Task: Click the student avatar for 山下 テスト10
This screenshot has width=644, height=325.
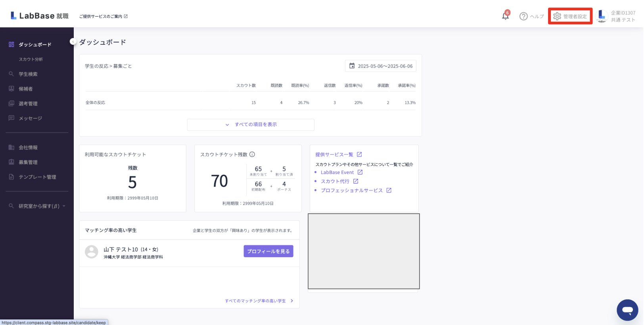Action: (x=92, y=252)
